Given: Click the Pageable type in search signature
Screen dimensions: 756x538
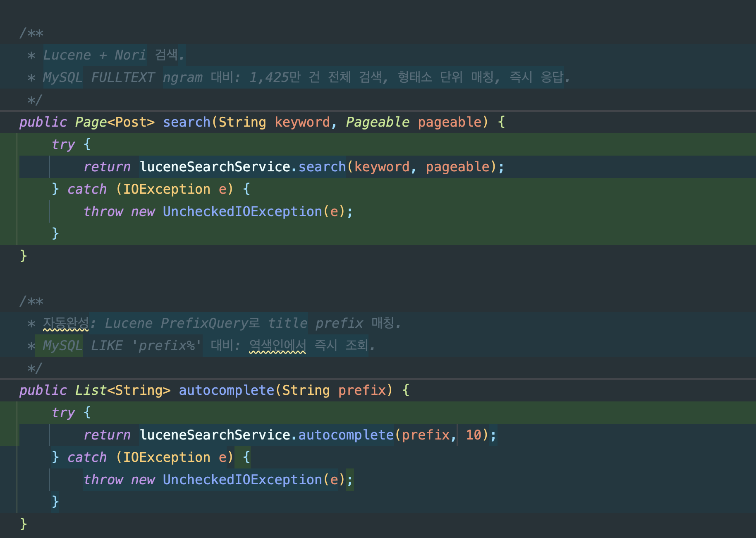Looking at the screenshot, I should coord(377,122).
